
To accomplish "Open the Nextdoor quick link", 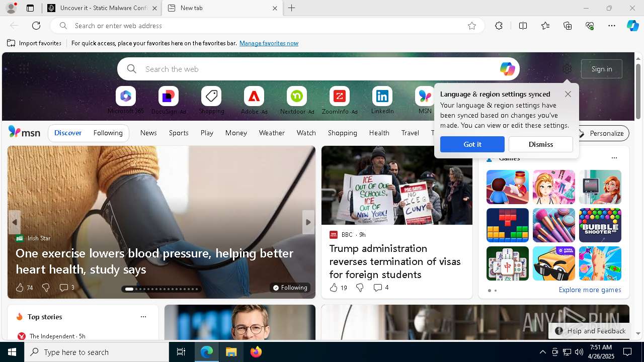I will pyautogui.click(x=297, y=100).
